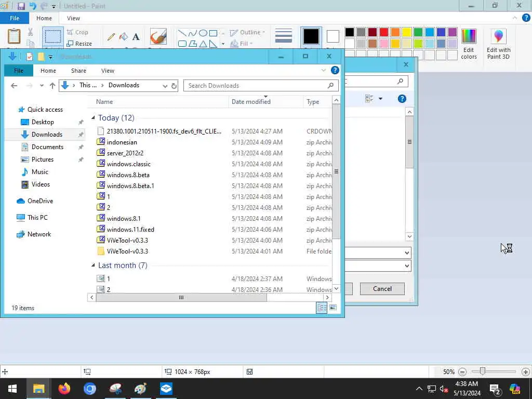Viewport: 532px width, 399px height.
Task: Open the Explorer View tab
Action: coord(108,71)
